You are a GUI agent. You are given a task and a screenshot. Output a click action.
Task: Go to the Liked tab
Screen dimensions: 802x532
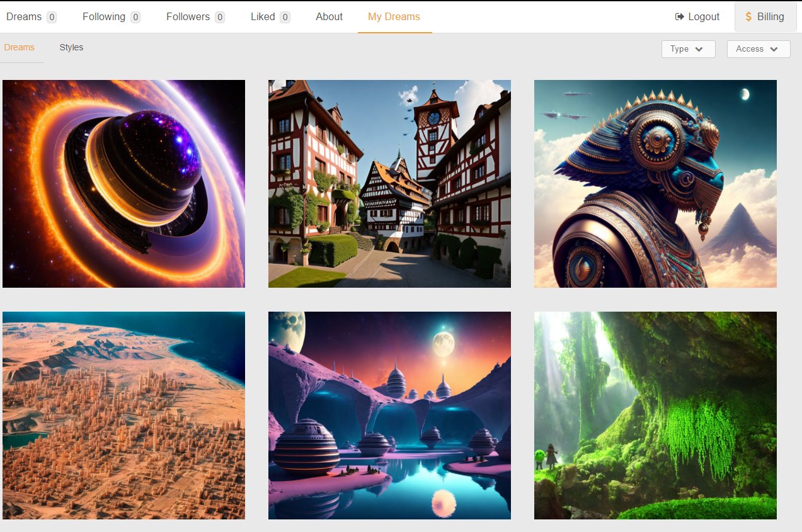[263, 17]
